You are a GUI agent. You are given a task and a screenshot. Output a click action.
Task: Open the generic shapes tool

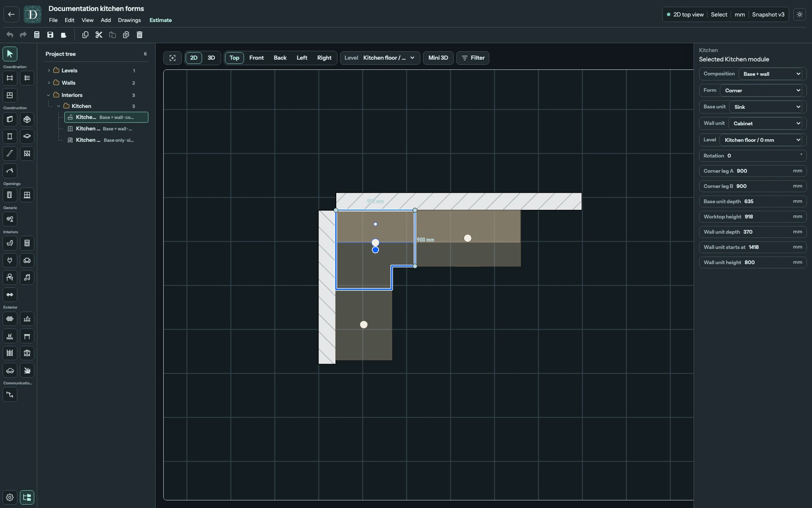point(10,219)
